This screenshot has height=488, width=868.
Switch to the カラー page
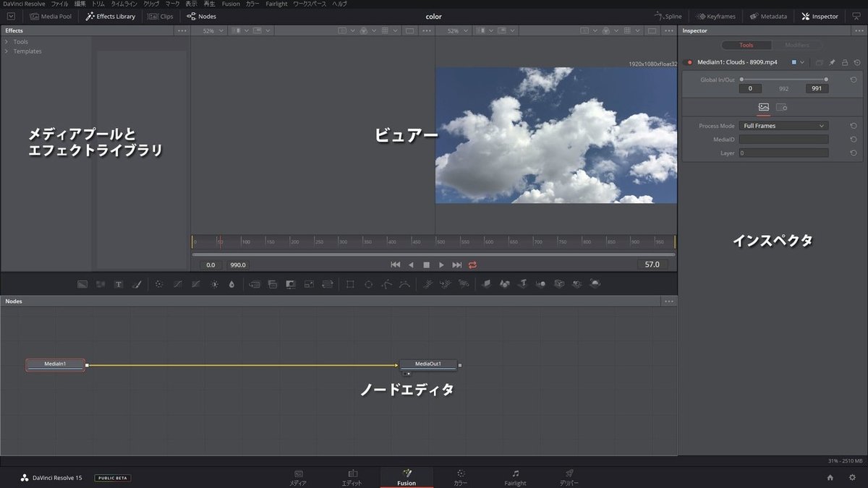461,477
